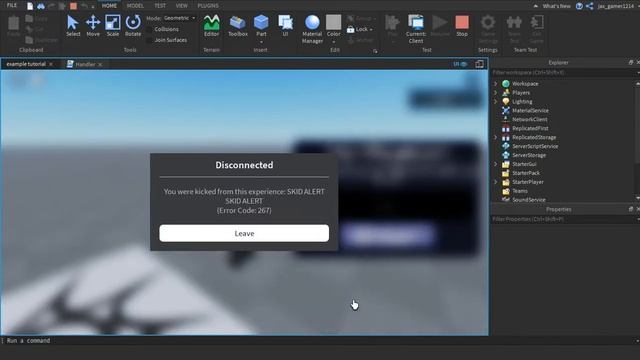Viewport: 640px width, 360px height.
Task: Open the Color dropdown arrow
Action: (333, 42)
